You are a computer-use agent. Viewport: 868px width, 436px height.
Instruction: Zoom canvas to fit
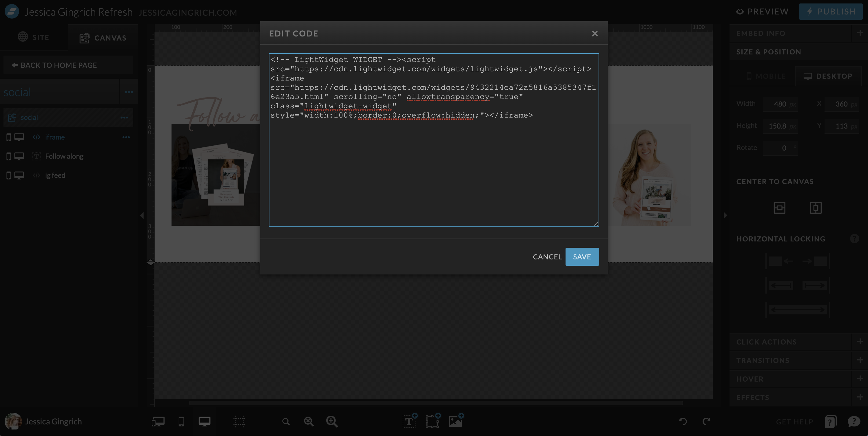pyautogui.click(x=309, y=422)
